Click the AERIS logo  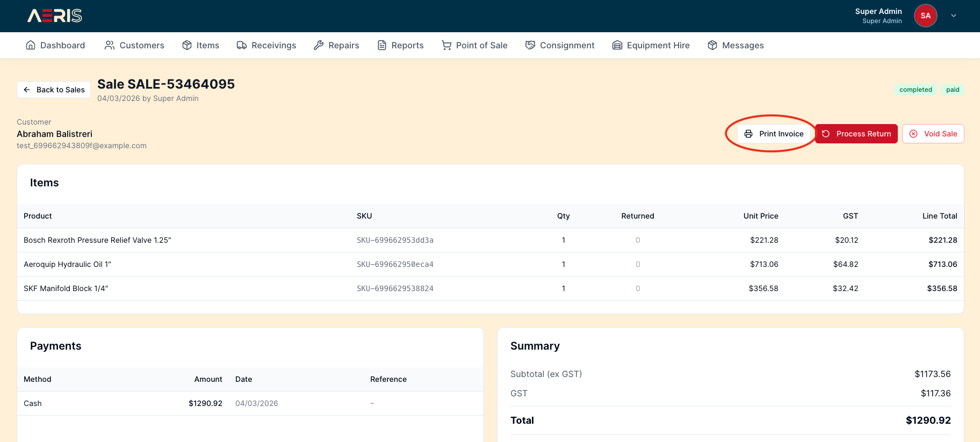[54, 16]
